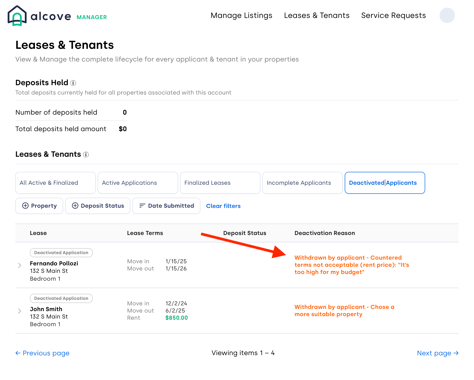Switch to Active Applications tab
Image resolution: width=474 pixels, height=380 pixels.
coord(138,183)
